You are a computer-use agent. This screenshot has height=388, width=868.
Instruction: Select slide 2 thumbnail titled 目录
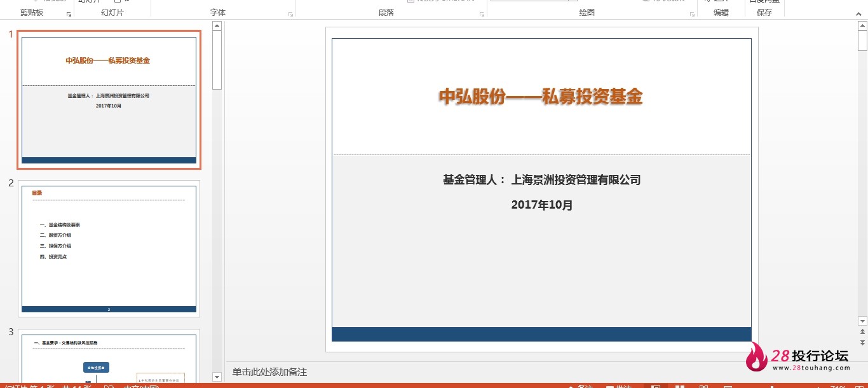(x=109, y=249)
